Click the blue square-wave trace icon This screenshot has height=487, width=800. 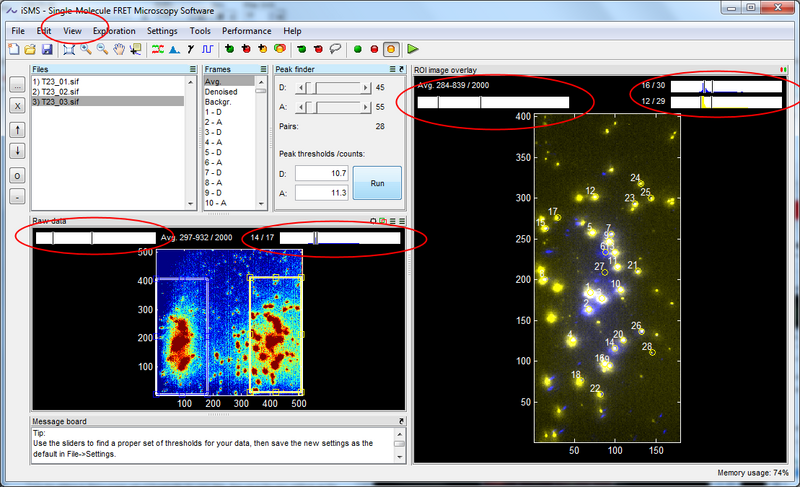coord(207,48)
